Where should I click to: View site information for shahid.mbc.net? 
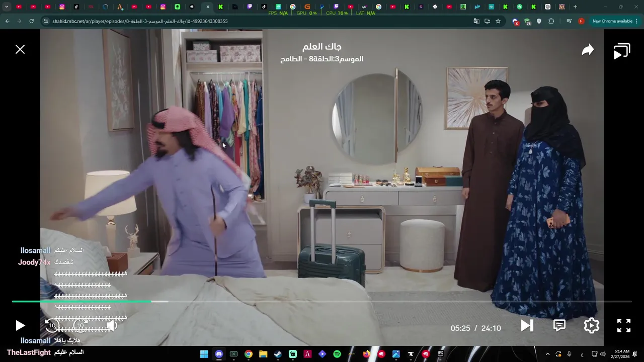(46, 21)
